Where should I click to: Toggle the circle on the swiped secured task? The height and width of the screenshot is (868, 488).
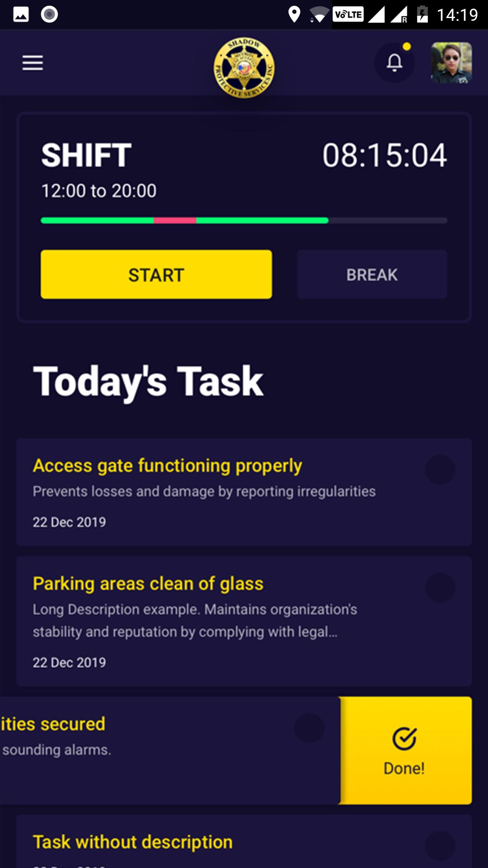click(x=309, y=728)
